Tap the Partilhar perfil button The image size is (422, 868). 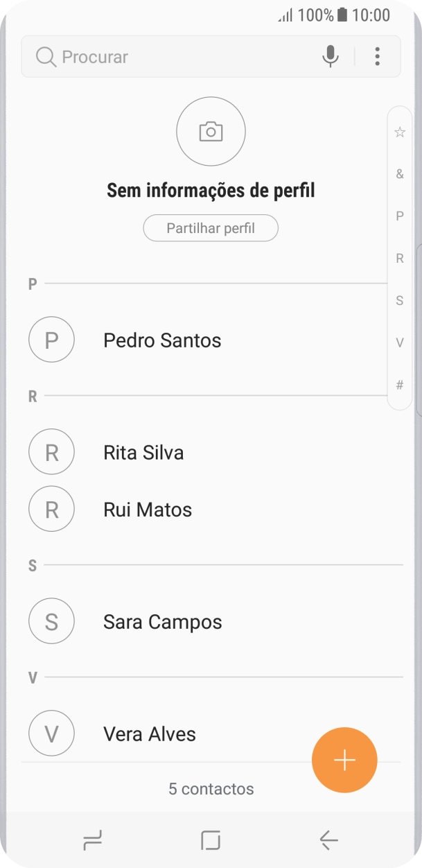(211, 227)
